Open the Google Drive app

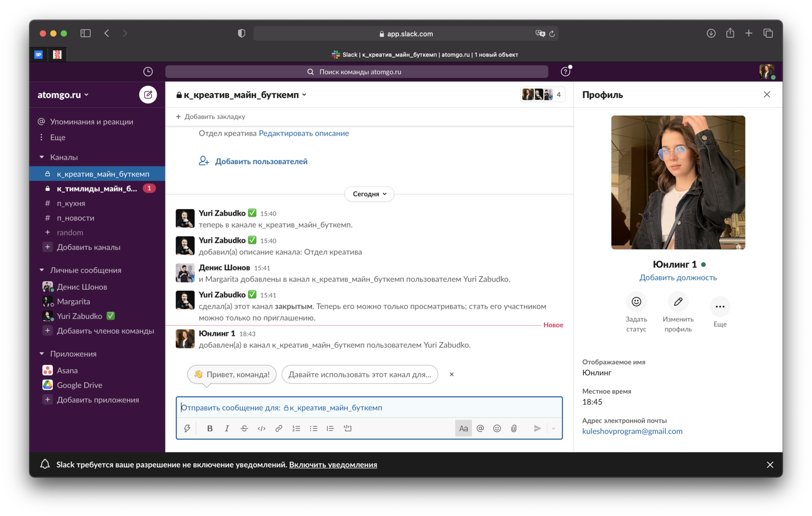[97, 385]
